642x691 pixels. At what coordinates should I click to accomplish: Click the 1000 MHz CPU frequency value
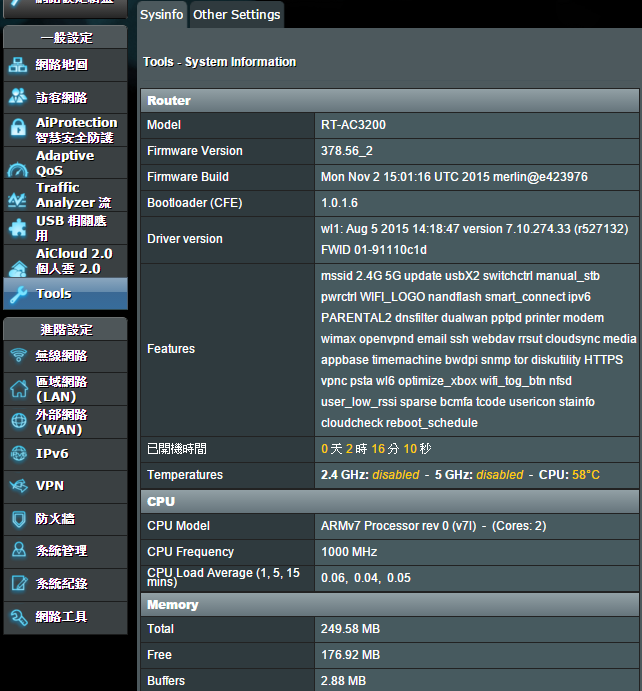(x=349, y=552)
